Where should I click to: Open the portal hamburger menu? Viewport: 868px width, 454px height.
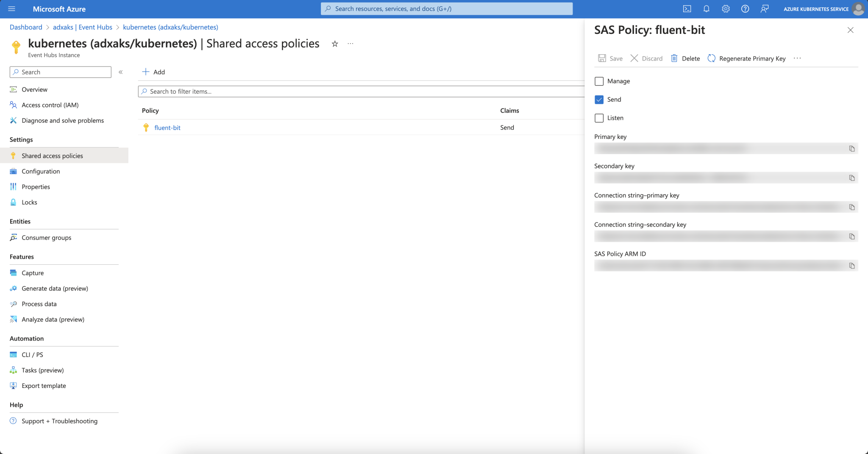coord(11,8)
